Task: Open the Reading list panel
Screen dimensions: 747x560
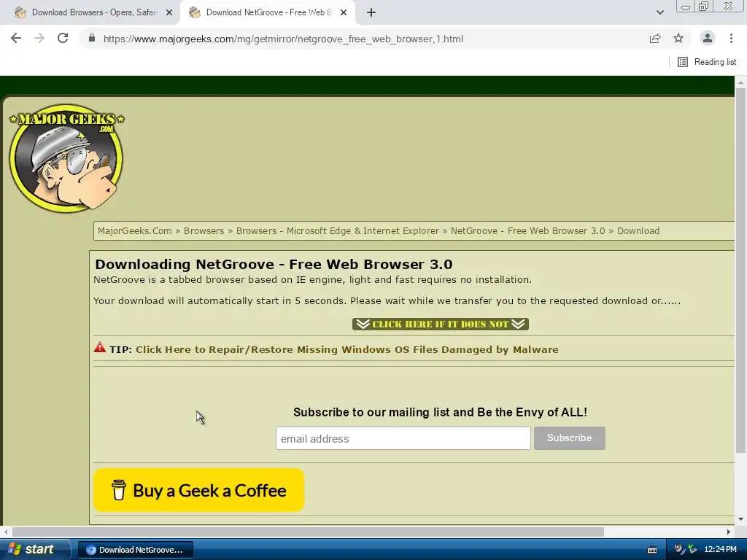Action: 707,62
